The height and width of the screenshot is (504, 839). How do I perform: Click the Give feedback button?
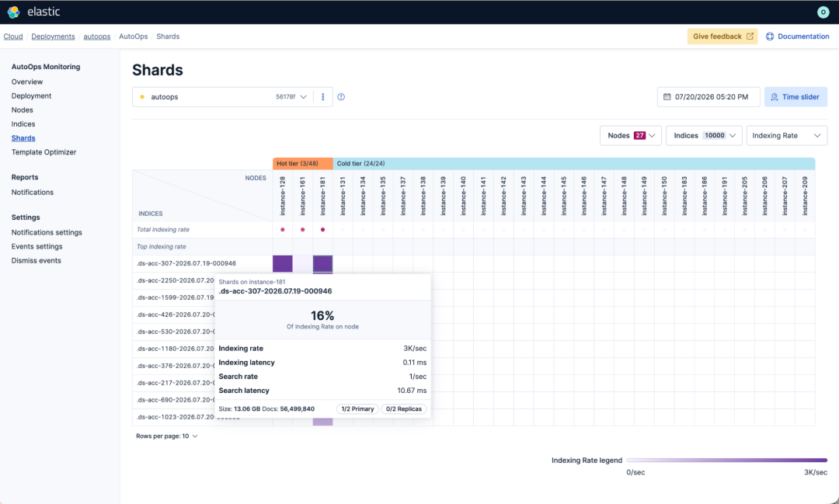722,36
